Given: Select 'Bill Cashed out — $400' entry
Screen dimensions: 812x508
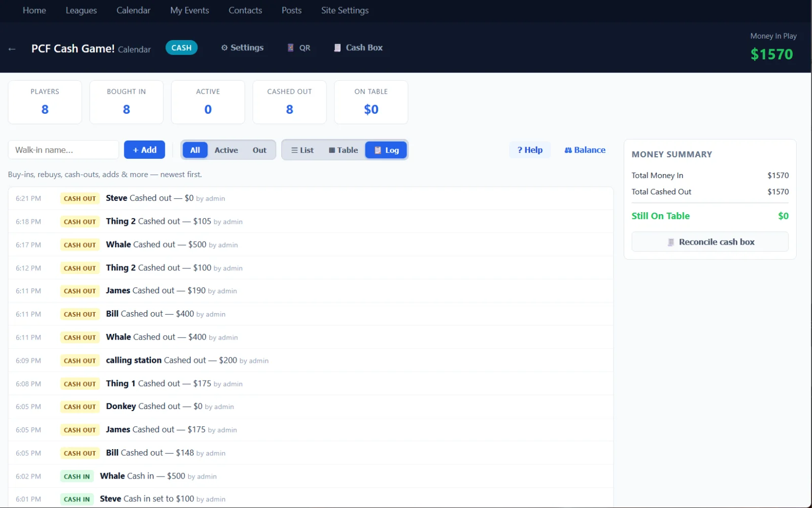Looking at the screenshot, I should [311, 314].
